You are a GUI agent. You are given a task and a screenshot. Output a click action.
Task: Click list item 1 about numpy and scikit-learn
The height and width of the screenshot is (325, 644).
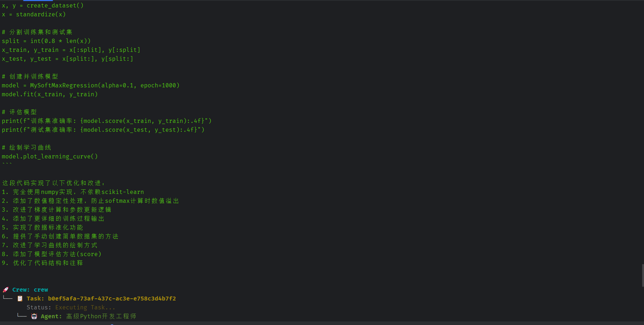pos(73,192)
